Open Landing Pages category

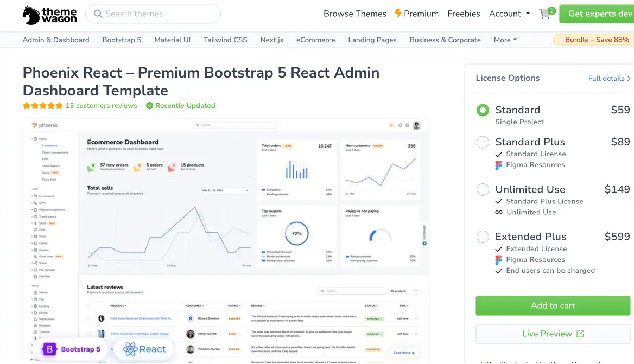click(372, 40)
